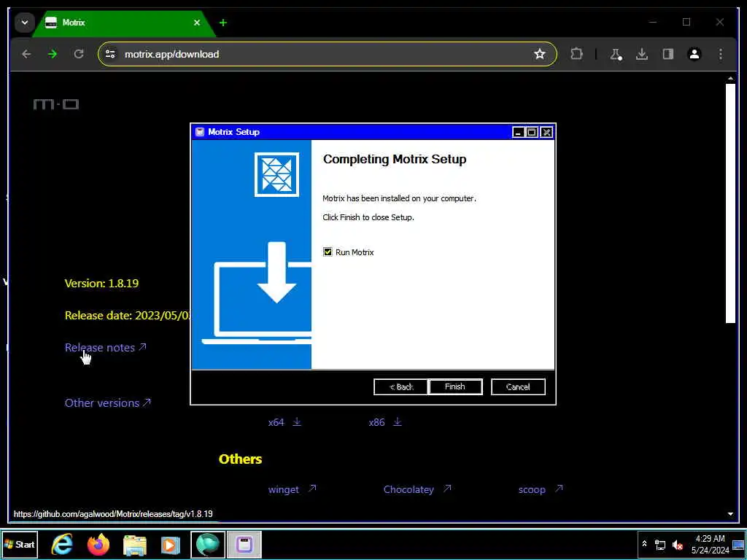Image resolution: width=747 pixels, height=560 pixels.
Task: Open the Windows Start menu
Action: pyautogui.click(x=20, y=544)
